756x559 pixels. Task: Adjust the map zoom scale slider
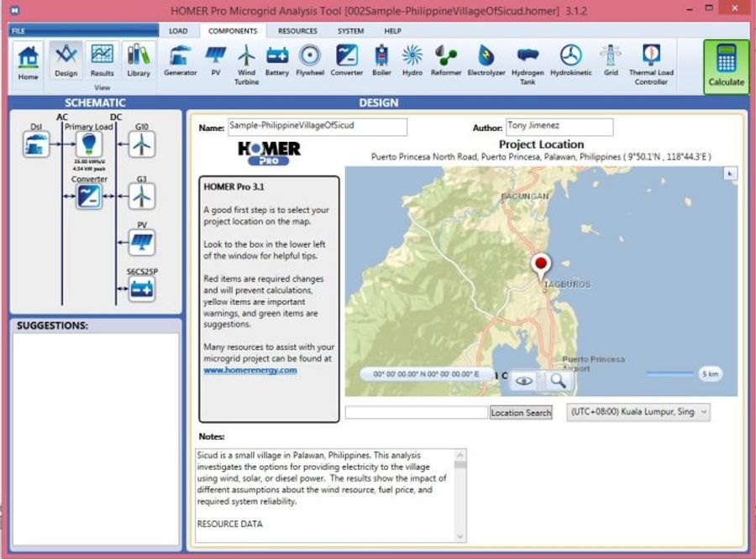click(672, 372)
